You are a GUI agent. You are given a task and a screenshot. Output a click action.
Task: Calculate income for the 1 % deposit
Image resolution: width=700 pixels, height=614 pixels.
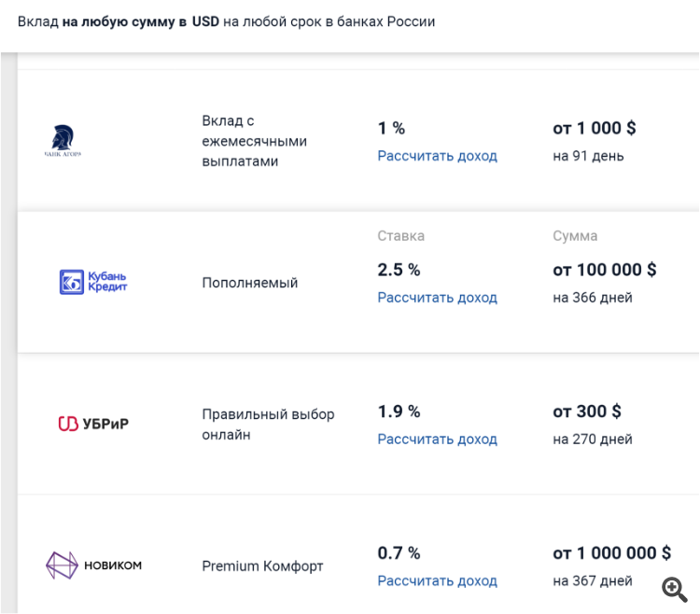pos(437,156)
